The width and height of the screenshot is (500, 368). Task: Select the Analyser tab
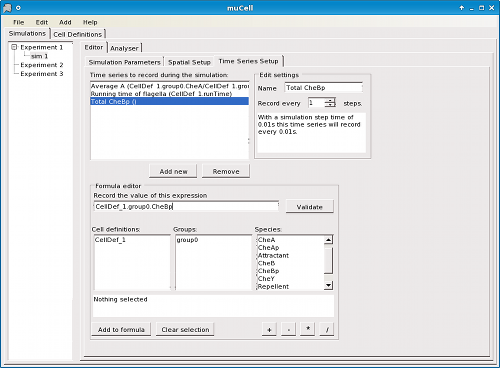click(124, 48)
